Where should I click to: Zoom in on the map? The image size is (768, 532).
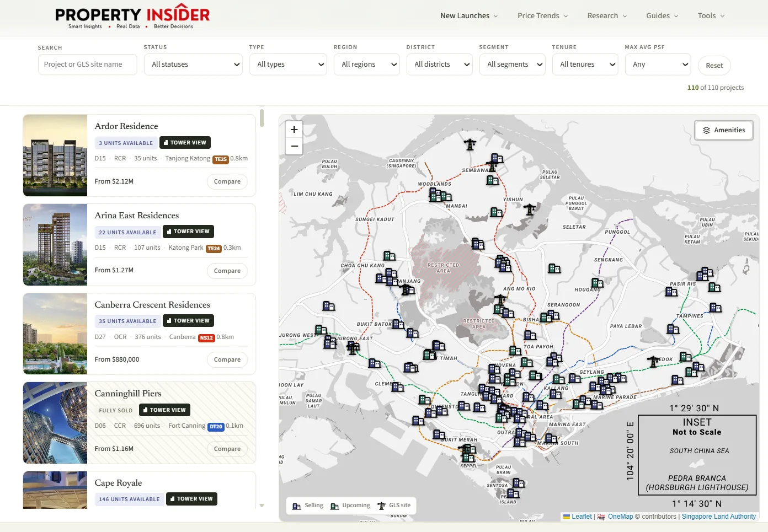point(294,130)
